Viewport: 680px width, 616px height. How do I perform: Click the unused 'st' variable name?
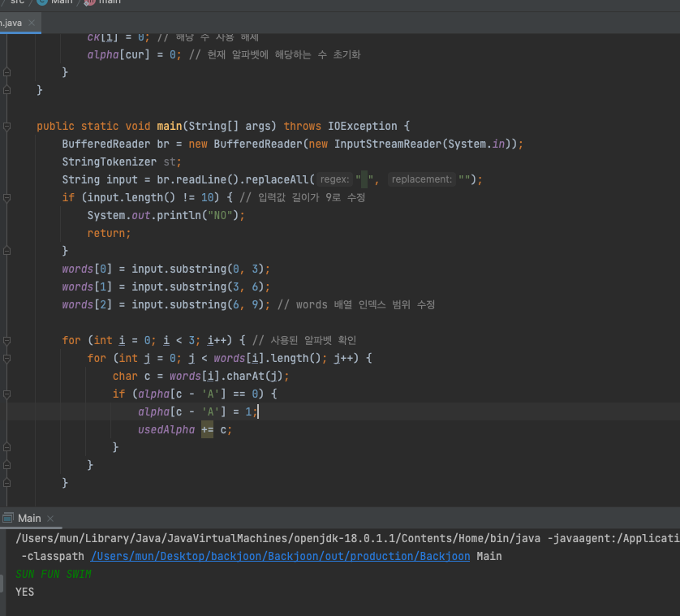(170, 162)
